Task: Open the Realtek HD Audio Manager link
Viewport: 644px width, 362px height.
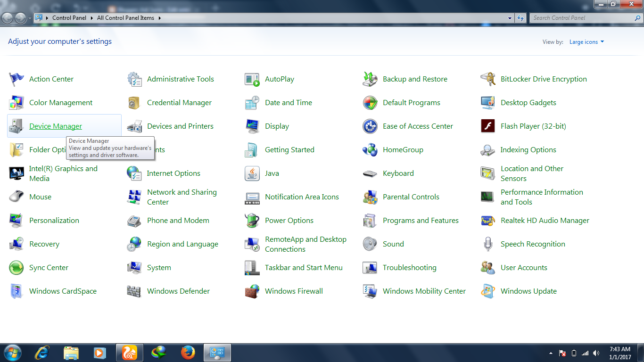Action: click(x=545, y=221)
